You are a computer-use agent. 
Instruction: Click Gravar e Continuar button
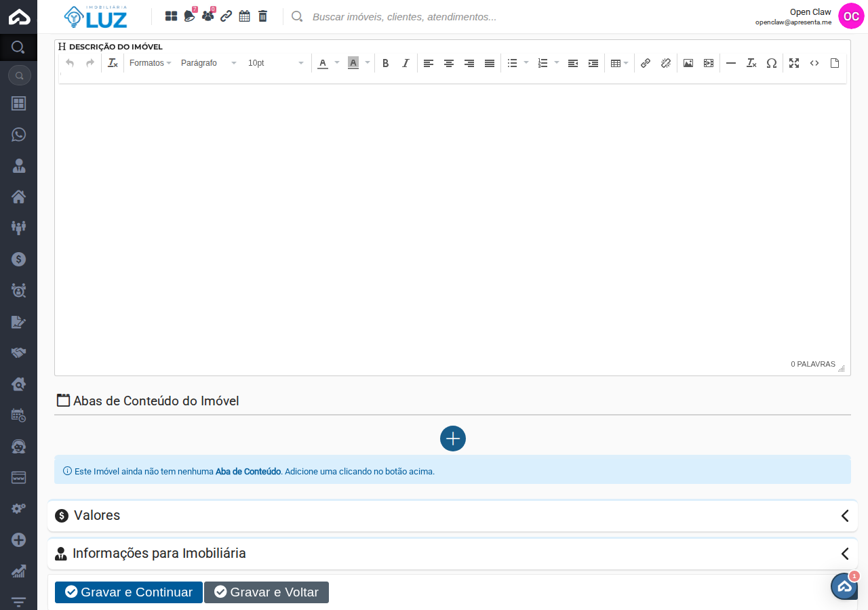(129, 592)
